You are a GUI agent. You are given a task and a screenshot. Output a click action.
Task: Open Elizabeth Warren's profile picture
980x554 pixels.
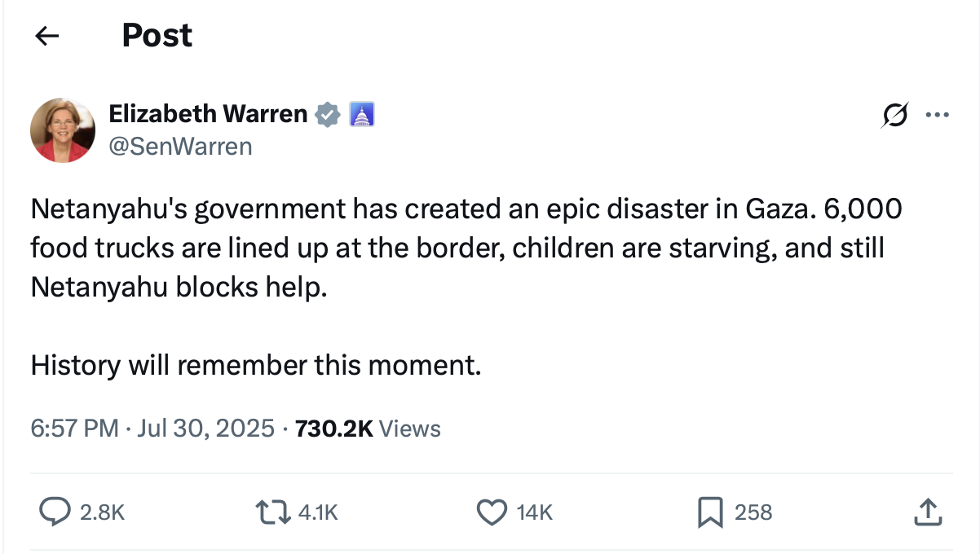coord(63,130)
